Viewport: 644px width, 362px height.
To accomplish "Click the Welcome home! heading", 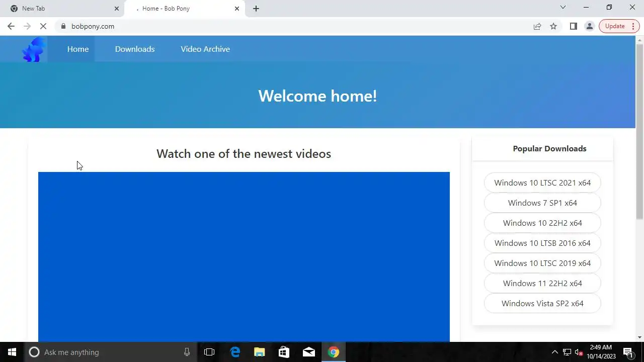I will [317, 96].
